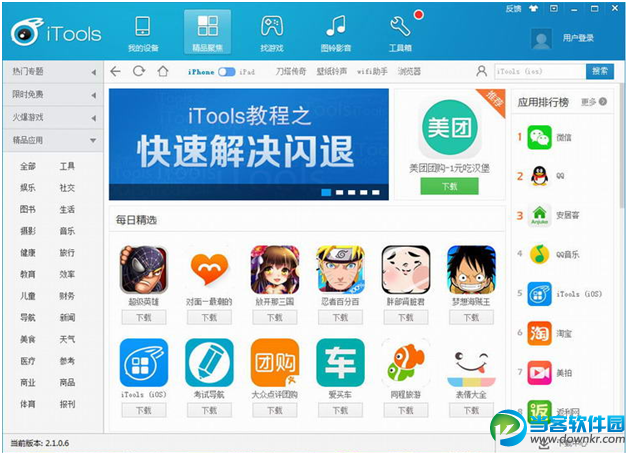The width and height of the screenshot is (626, 453).
Task: Click 考试导航 pencil app icon
Action: [x=209, y=363]
